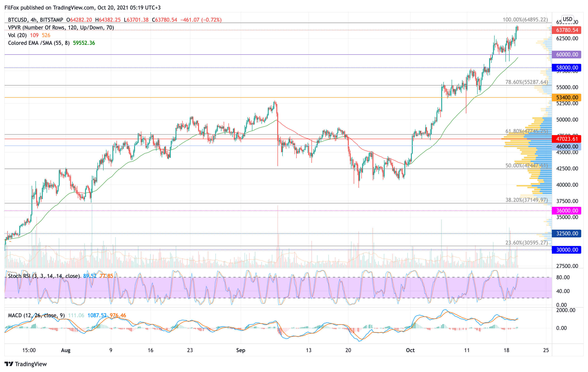Select the purple 60000.00 price level label
The width and height of the screenshot is (588, 372).
click(566, 55)
